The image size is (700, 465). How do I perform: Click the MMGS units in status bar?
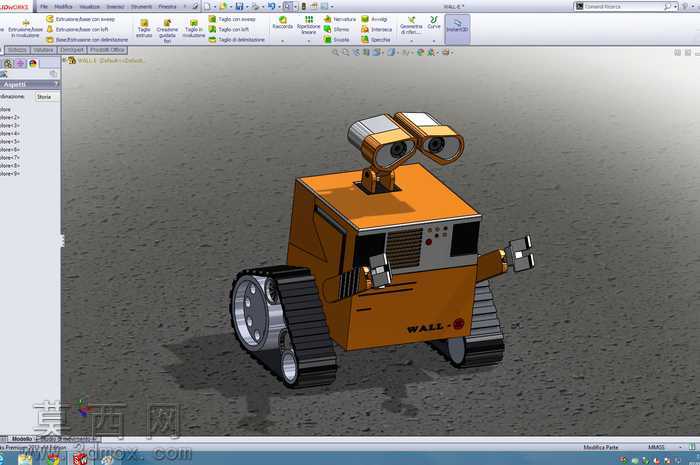pos(656,447)
